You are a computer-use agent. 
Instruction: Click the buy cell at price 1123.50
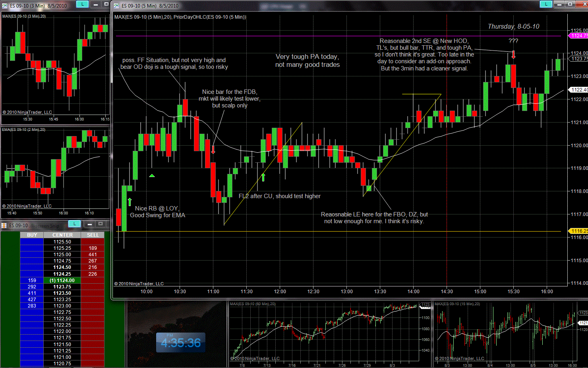click(32, 293)
